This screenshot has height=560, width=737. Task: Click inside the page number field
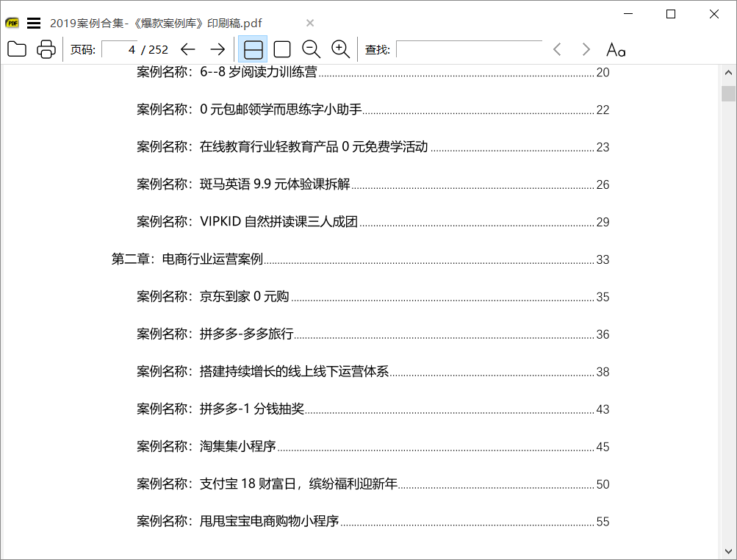pos(121,49)
